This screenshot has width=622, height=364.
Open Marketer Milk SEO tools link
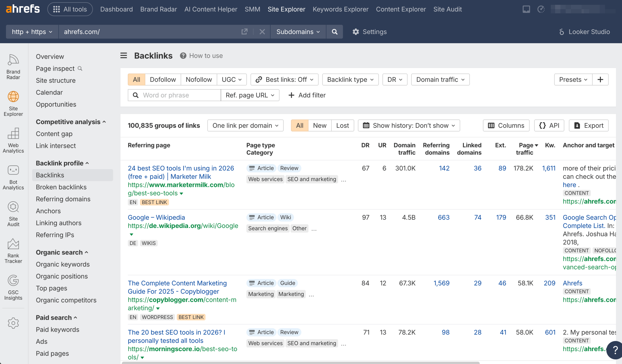(181, 172)
